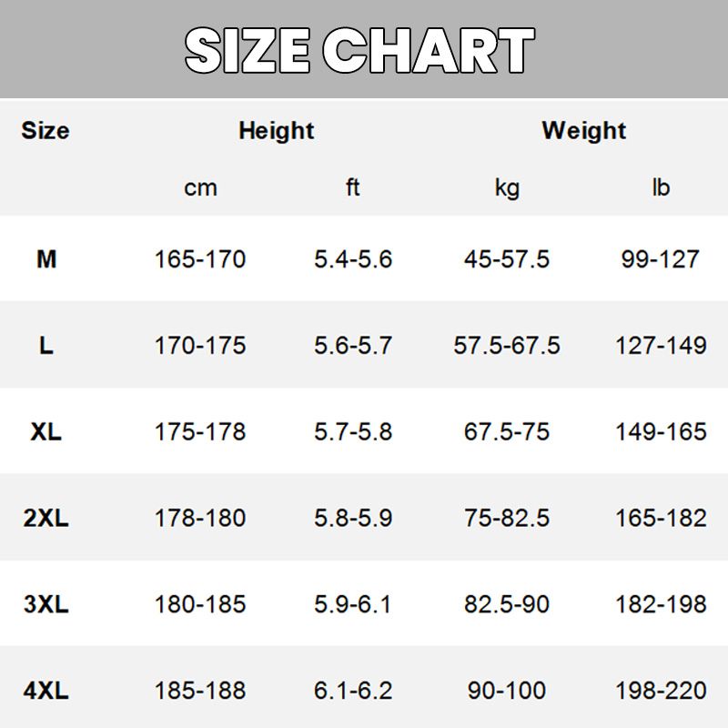This screenshot has height=728, width=728.
Task: Select the cm unit subheader
Action: [x=200, y=188]
